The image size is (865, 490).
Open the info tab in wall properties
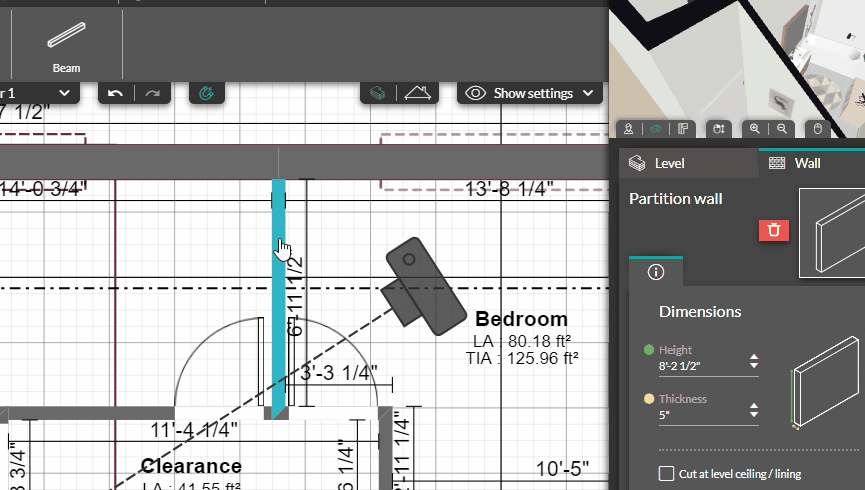pyautogui.click(x=656, y=272)
